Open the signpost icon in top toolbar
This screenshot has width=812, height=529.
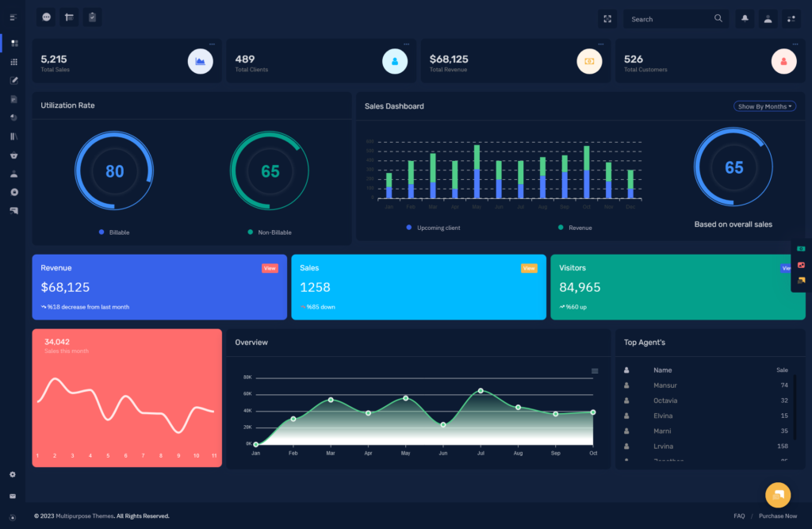(x=69, y=17)
